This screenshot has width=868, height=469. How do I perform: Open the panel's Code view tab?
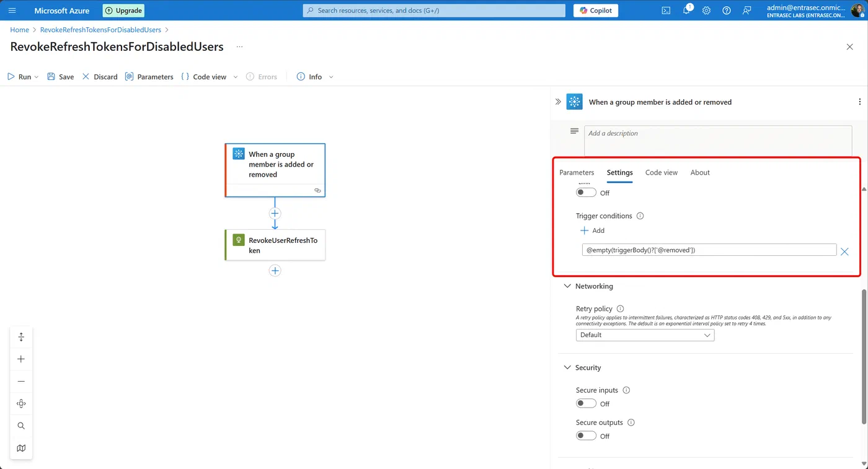pos(662,173)
